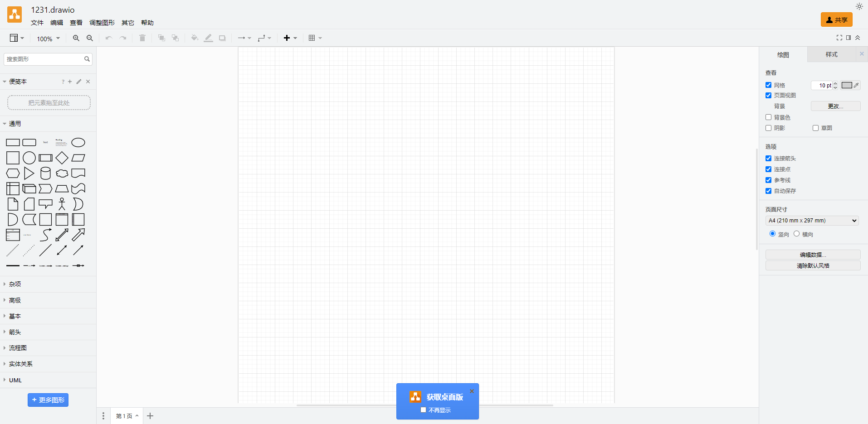Toggle the 页面视图 checkbox
Viewport: 868px width, 424px height.
(768, 96)
